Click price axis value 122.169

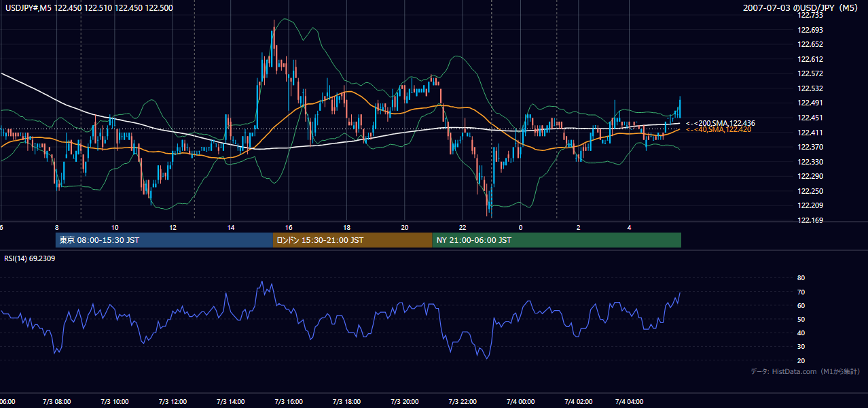click(x=811, y=220)
